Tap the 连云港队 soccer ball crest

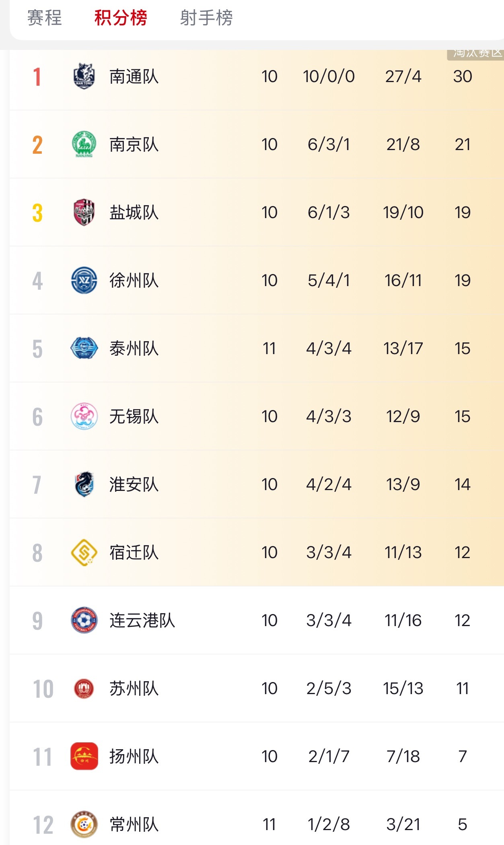tap(84, 620)
